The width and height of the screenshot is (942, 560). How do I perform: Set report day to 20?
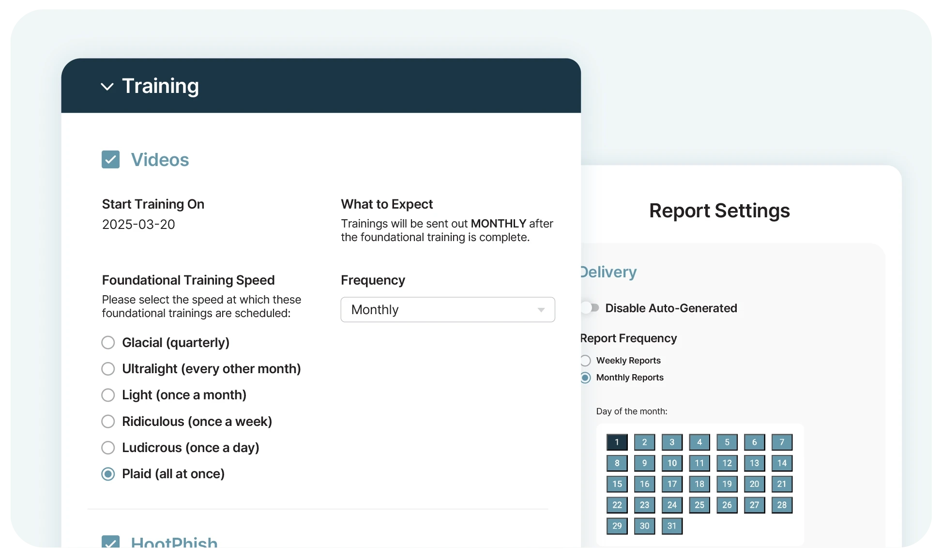[x=754, y=484]
